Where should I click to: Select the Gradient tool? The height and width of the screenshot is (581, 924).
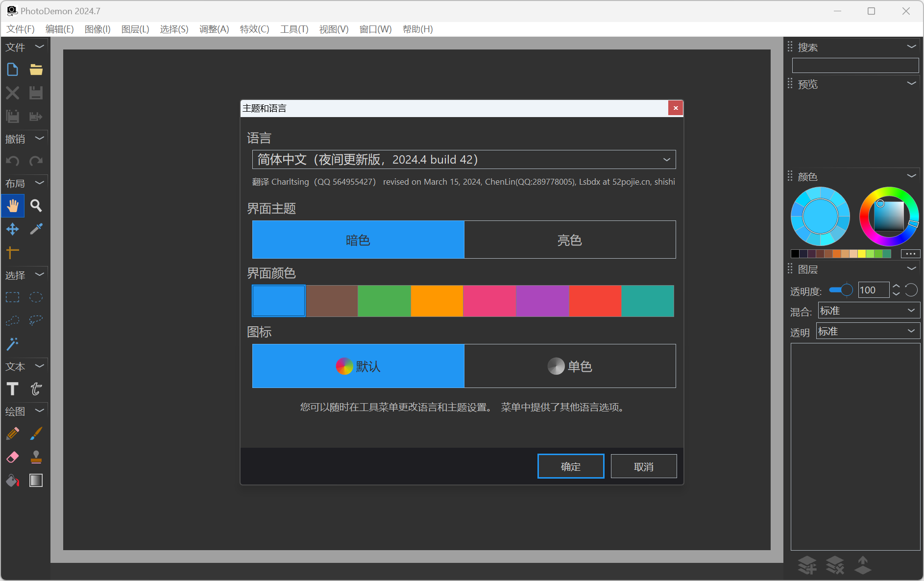point(36,481)
